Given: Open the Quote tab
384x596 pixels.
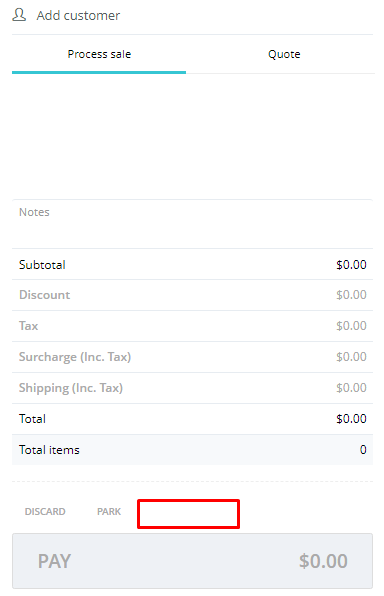Looking at the screenshot, I should (x=284, y=54).
